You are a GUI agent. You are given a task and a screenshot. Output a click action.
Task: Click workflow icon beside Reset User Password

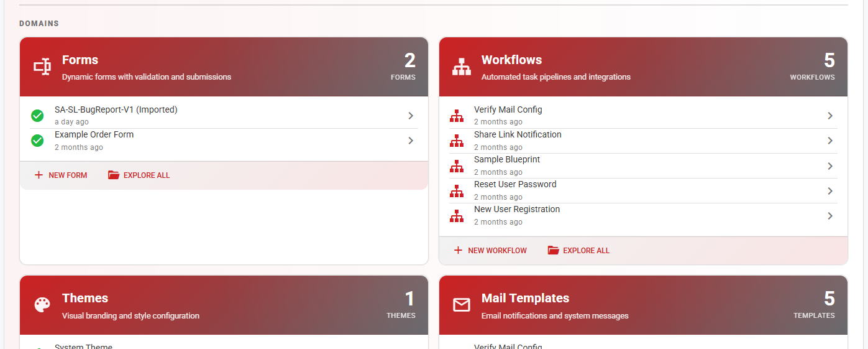click(457, 190)
